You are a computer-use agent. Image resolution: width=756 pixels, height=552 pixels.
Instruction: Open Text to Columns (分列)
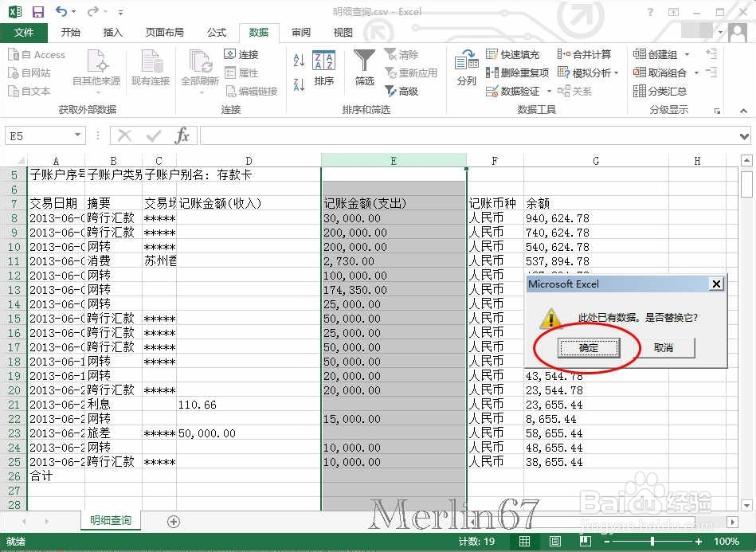(466, 72)
